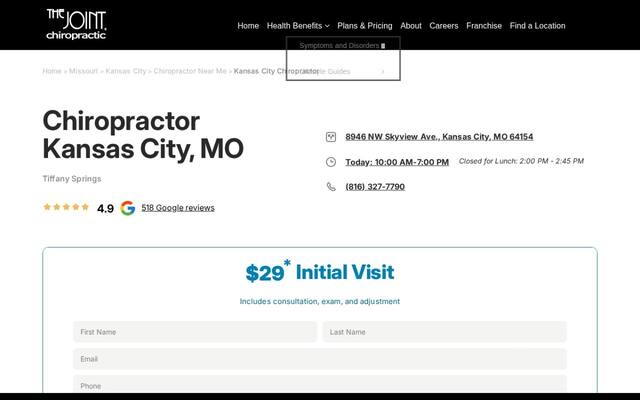Click the Closed for Lunch notice text
Viewport: 640px width, 400px height.
(521, 161)
